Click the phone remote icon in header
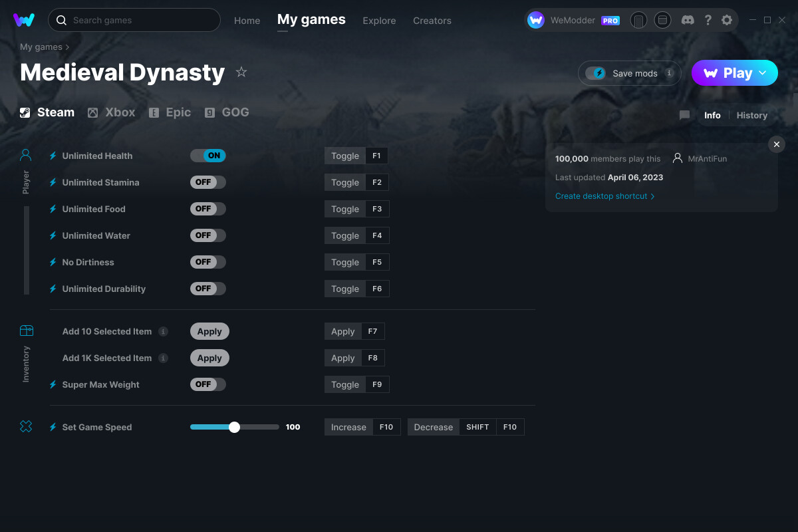 click(638, 20)
